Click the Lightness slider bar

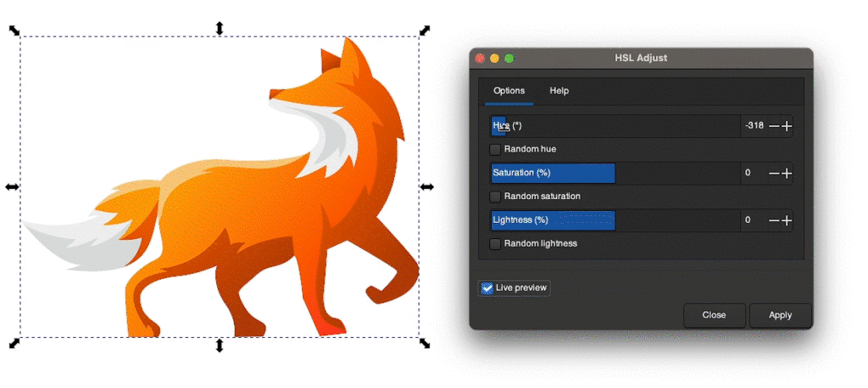[615, 220]
